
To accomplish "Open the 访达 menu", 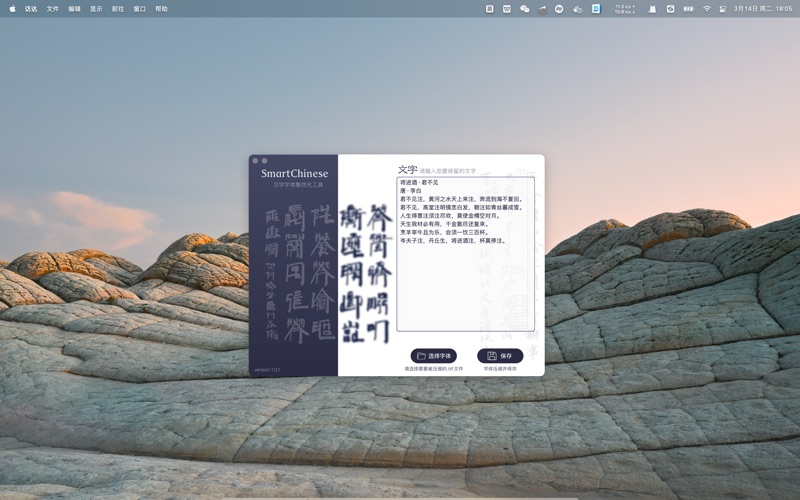I will [31, 9].
